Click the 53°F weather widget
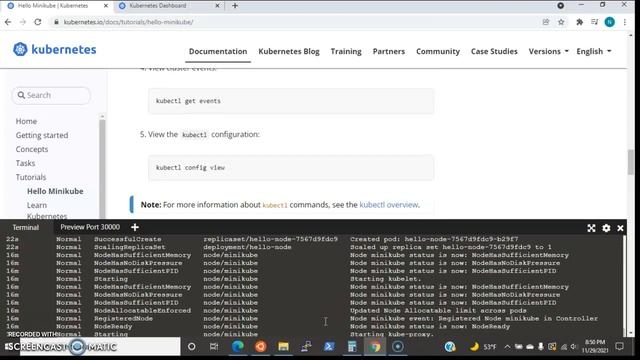 click(x=483, y=347)
